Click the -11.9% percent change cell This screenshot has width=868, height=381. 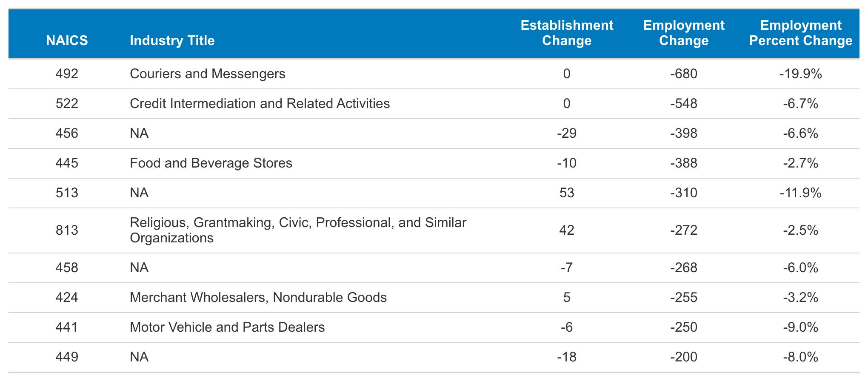(800, 193)
